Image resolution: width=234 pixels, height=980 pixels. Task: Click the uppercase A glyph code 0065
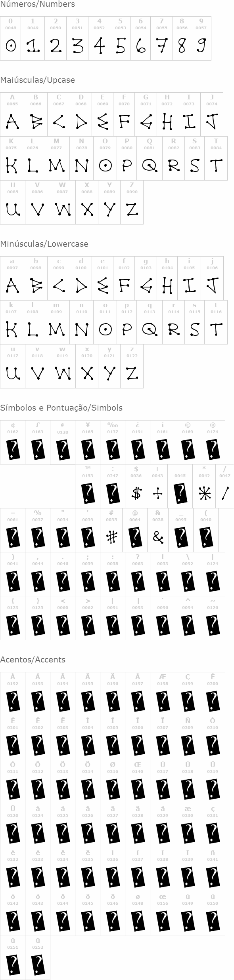click(x=12, y=114)
